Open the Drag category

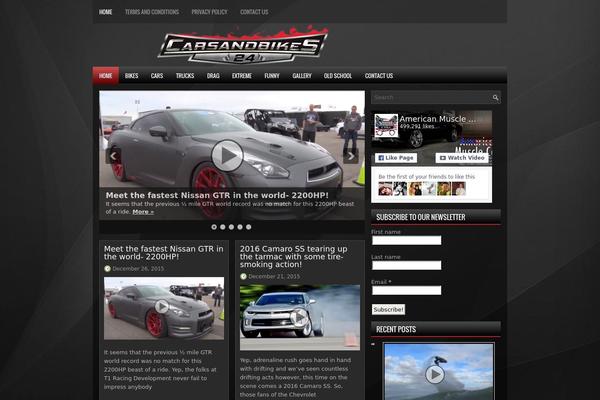[213, 76]
